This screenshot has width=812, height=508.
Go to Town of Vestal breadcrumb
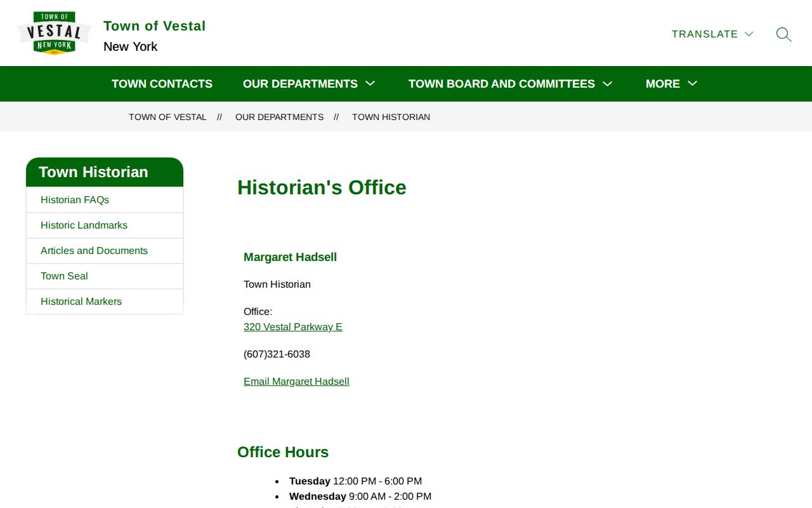click(167, 117)
